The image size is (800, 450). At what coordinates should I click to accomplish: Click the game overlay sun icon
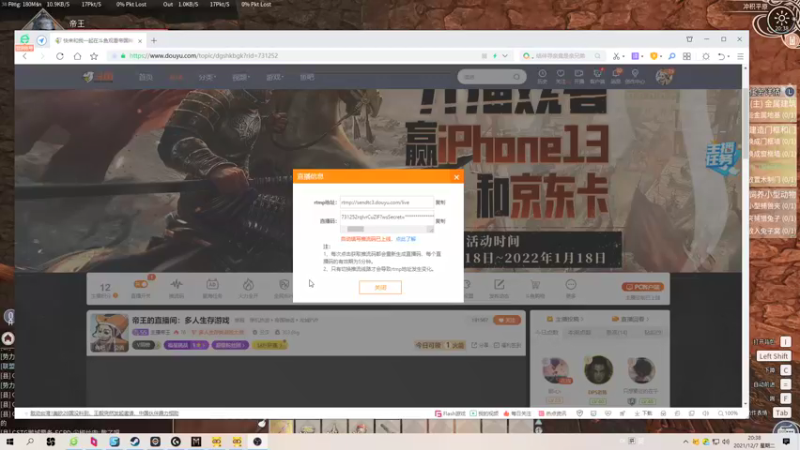pyautogui.click(x=781, y=20)
